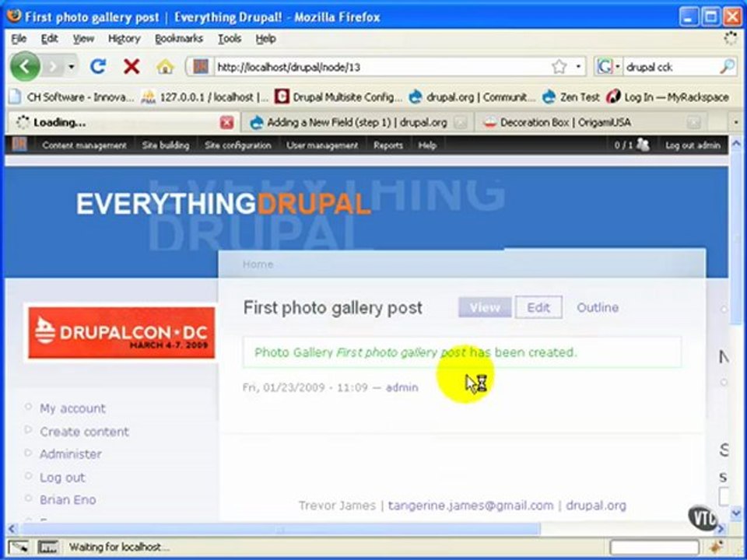This screenshot has height=560, width=747.
Task: Click the site favicon in the address bar
Action: [x=201, y=67]
